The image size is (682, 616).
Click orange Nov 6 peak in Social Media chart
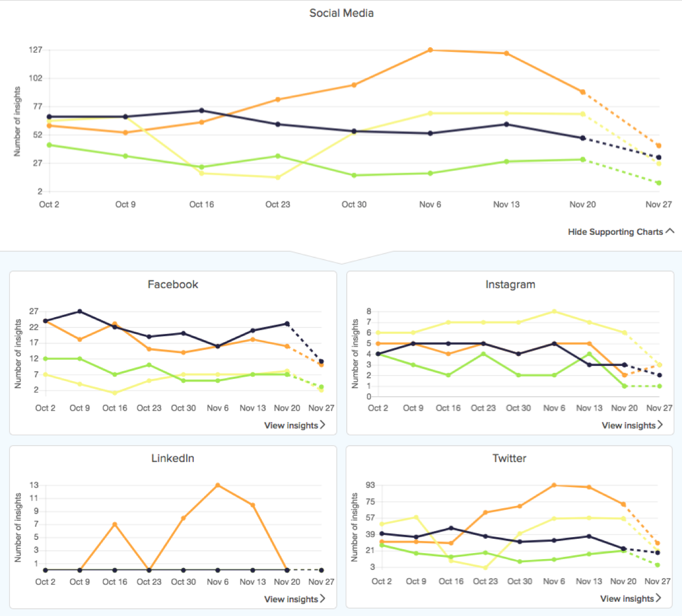(x=430, y=50)
